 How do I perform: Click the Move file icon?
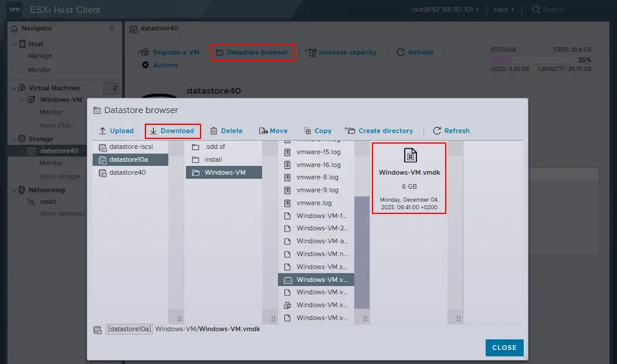[263, 131]
